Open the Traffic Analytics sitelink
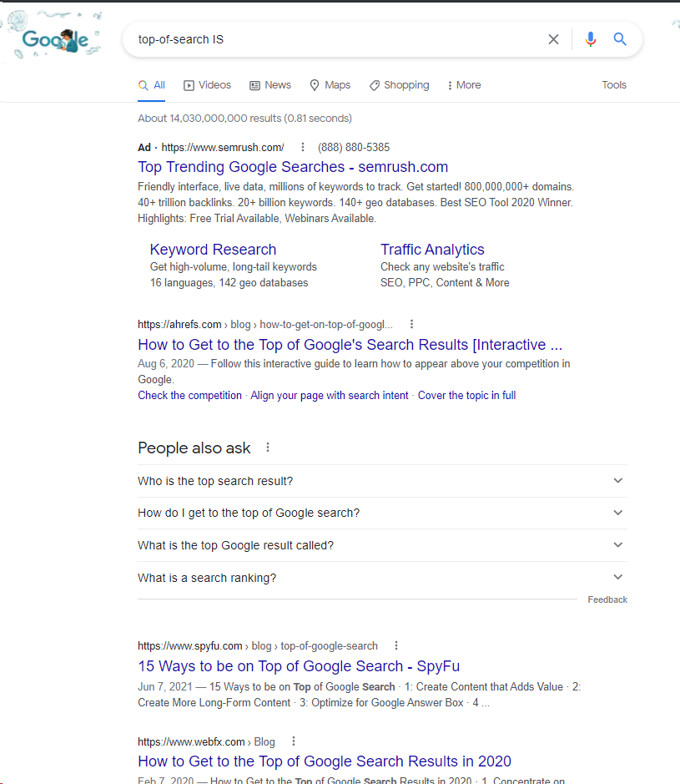 coord(432,249)
